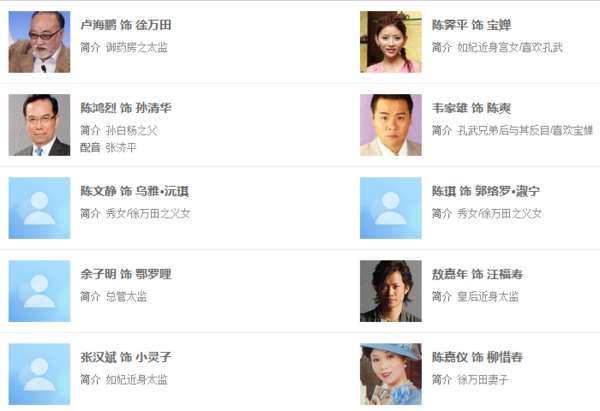Click the 敖嘉年 饰 汪福寿 name

477,274
